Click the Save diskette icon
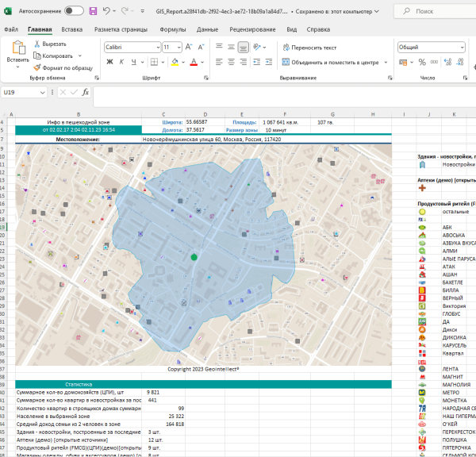 tap(94, 11)
